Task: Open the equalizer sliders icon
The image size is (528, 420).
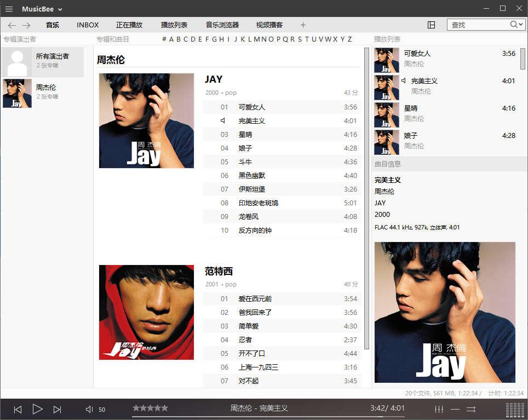Action: pyautogui.click(x=439, y=409)
